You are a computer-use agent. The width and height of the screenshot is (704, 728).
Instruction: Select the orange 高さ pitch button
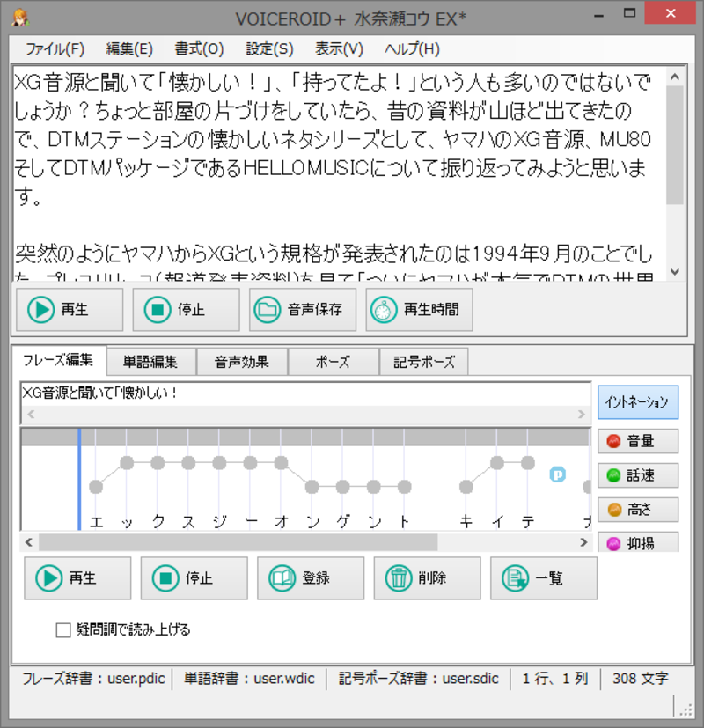tap(638, 510)
